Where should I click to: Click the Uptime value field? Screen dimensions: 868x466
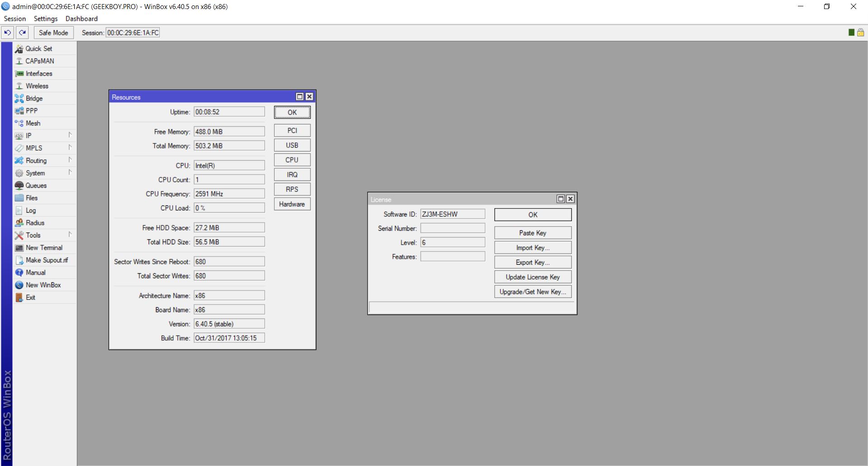[229, 112]
